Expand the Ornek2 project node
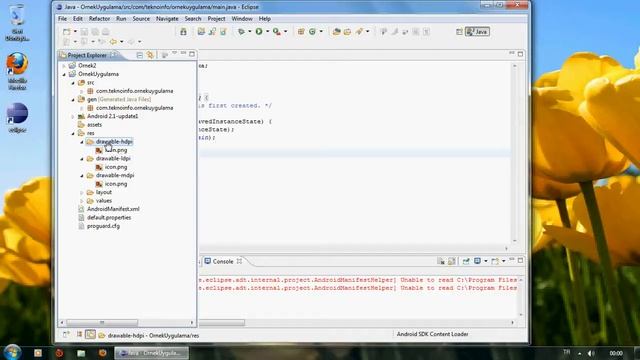640x360 pixels. tap(64, 66)
